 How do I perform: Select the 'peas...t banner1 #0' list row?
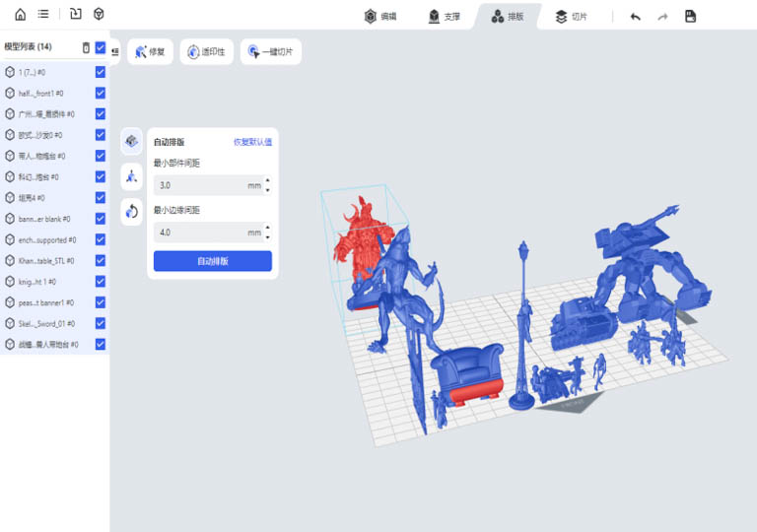tap(55, 302)
